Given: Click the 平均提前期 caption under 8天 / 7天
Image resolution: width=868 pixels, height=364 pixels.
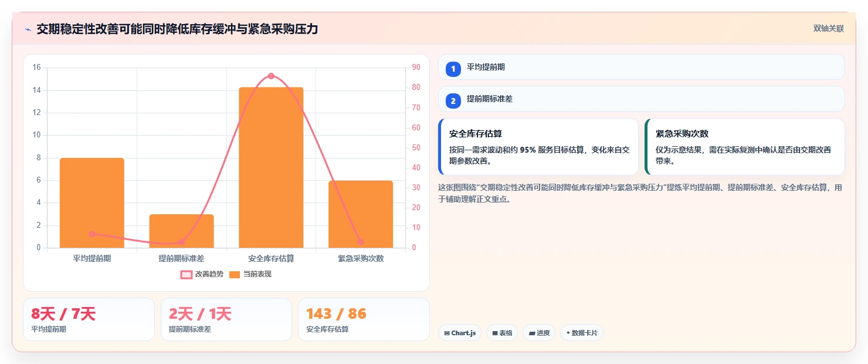Looking at the screenshot, I should 49,329.
